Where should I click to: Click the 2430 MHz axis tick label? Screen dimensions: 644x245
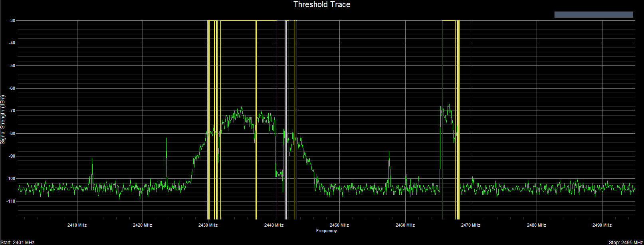click(x=208, y=225)
